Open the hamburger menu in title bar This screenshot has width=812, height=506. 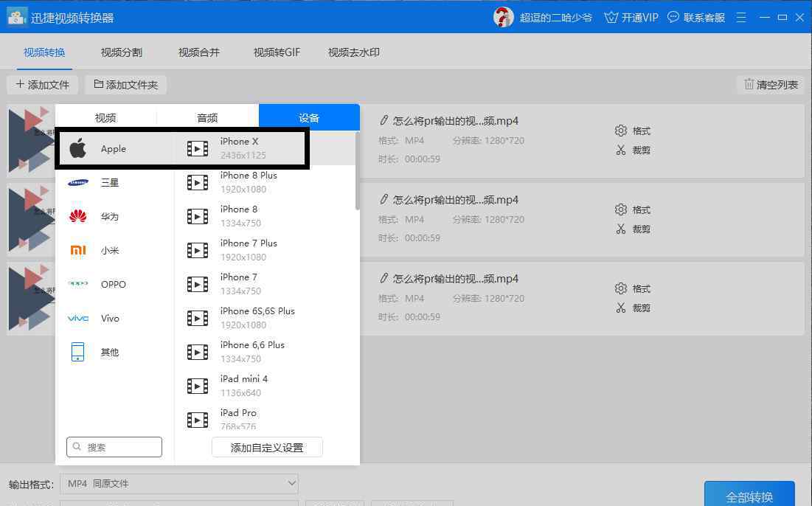click(x=741, y=18)
